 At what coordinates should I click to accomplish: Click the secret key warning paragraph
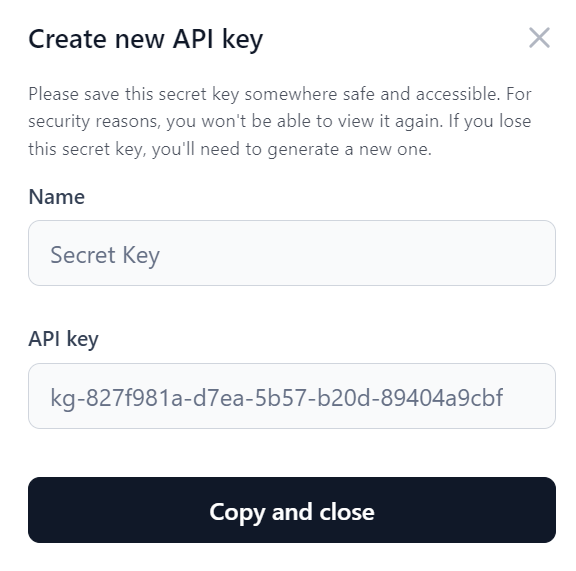[280, 122]
